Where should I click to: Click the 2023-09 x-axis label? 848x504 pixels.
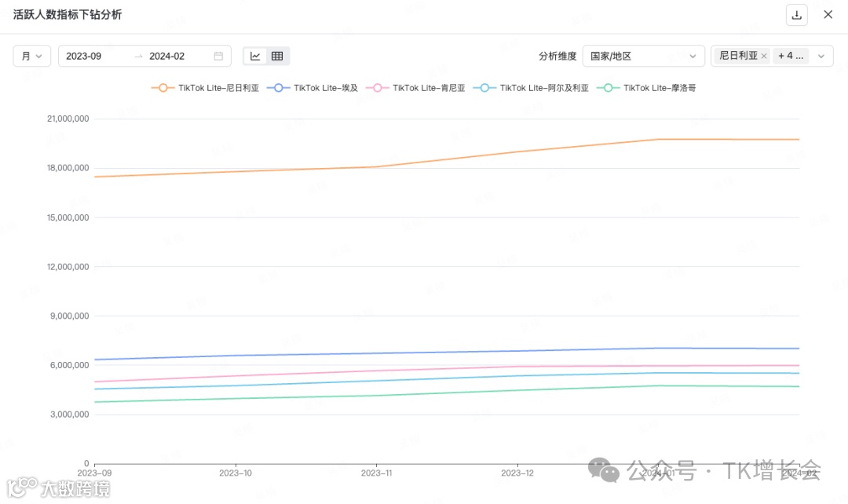point(95,473)
